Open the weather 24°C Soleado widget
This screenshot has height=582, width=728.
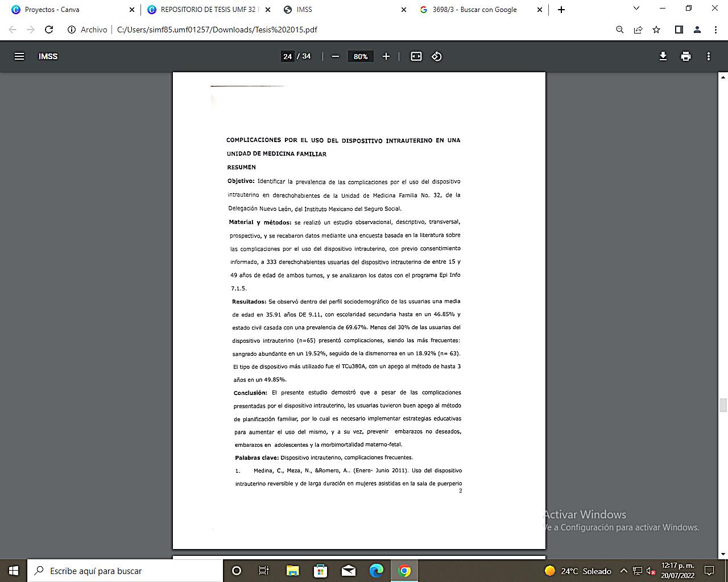pos(578,571)
